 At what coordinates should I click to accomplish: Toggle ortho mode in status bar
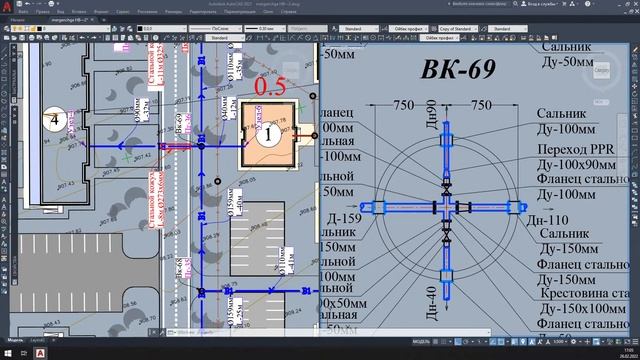(458, 342)
